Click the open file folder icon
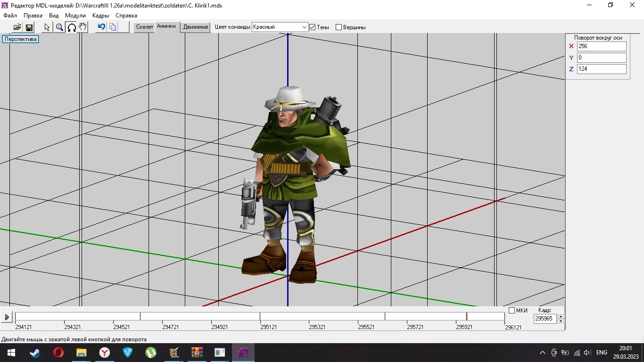The height and width of the screenshot is (362, 644). tap(17, 27)
